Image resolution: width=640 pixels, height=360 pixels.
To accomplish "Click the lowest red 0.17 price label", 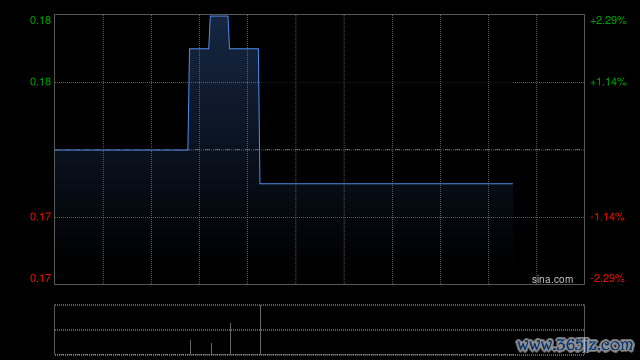I will coord(40,278).
